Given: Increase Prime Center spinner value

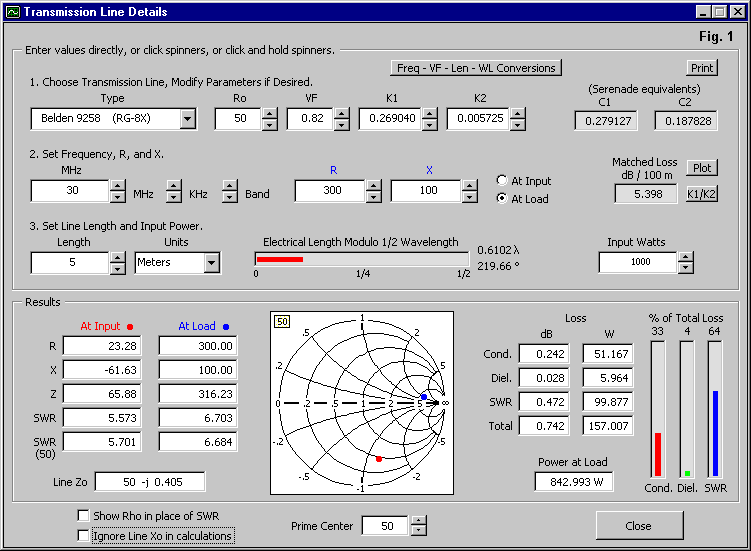Looking at the screenshot, I should [x=418, y=520].
